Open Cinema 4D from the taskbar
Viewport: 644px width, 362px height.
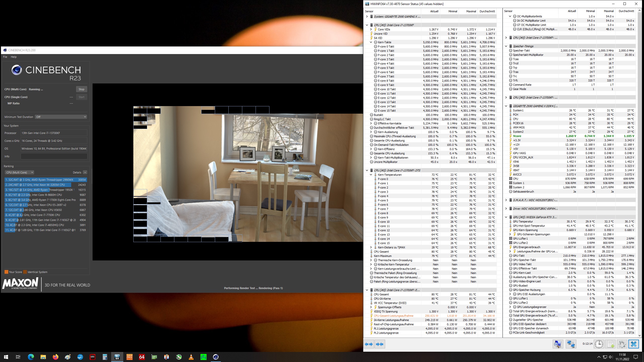click(216, 357)
